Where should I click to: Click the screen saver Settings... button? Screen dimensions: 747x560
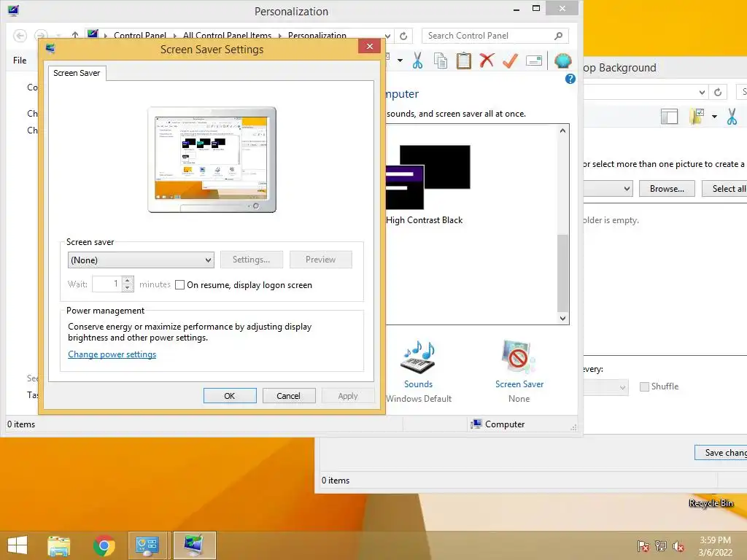coord(251,260)
